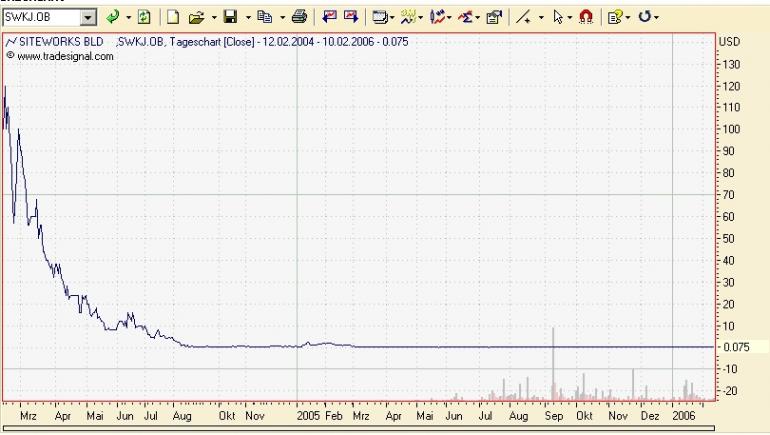The image size is (770, 435).
Task: Click the properties icon in toolbar
Action: [x=493, y=17]
